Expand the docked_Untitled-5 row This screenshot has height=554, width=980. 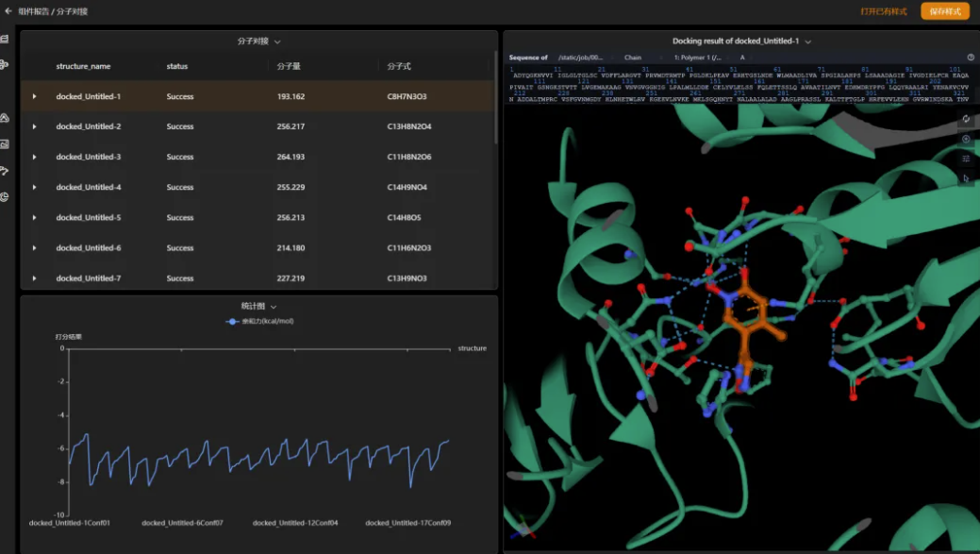(x=34, y=218)
